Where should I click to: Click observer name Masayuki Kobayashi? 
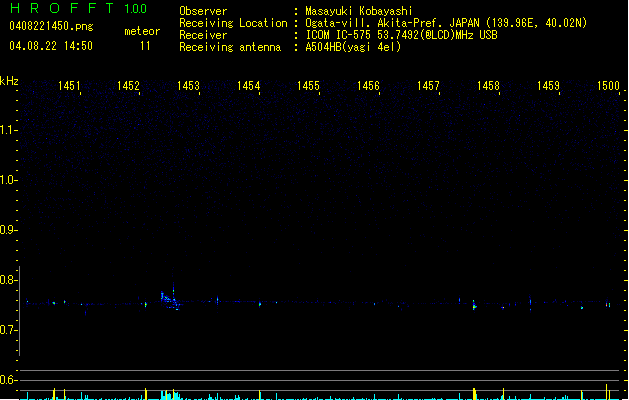(359, 11)
